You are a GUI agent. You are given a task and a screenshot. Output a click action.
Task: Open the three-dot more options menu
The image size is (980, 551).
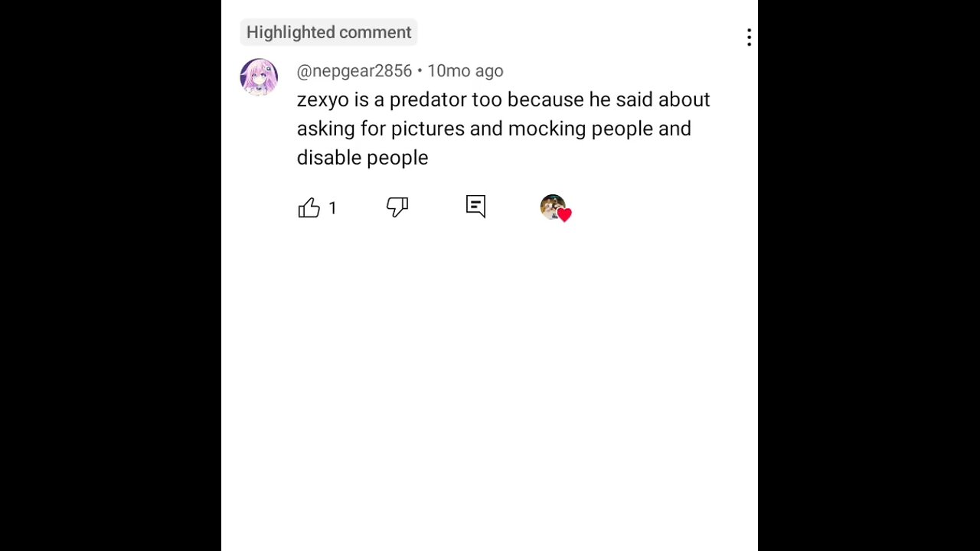point(749,37)
